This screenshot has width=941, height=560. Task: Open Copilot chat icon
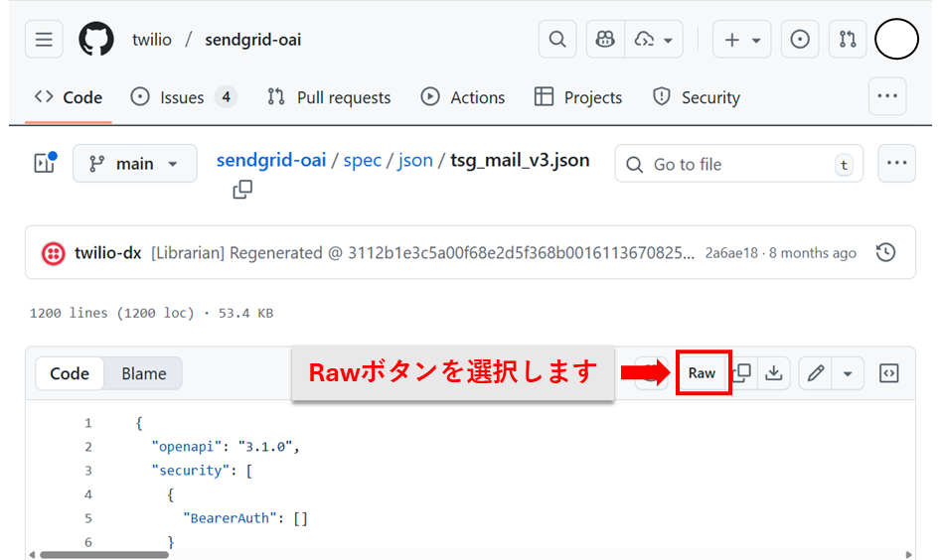tap(605, 40)
